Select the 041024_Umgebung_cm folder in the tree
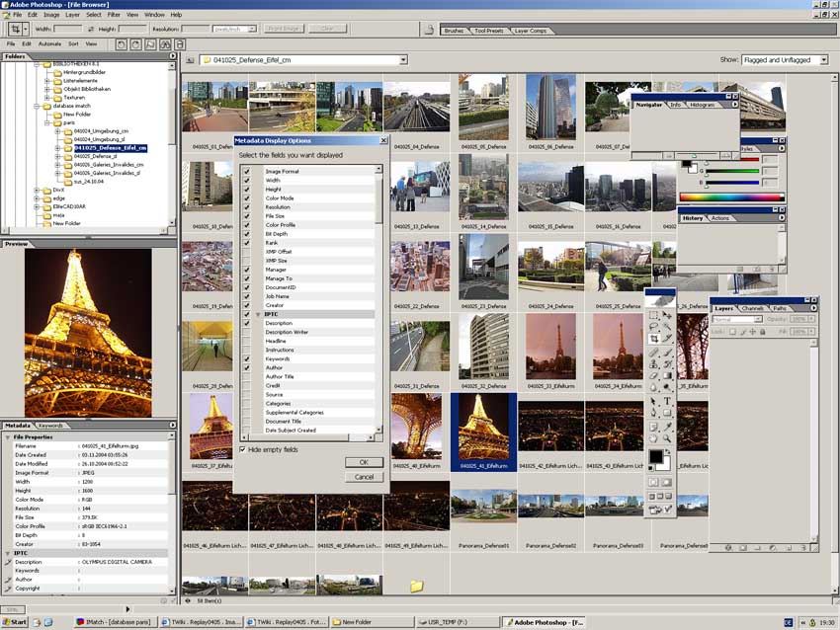This screenshot has height=630, width=840. [x=101, y=131]
